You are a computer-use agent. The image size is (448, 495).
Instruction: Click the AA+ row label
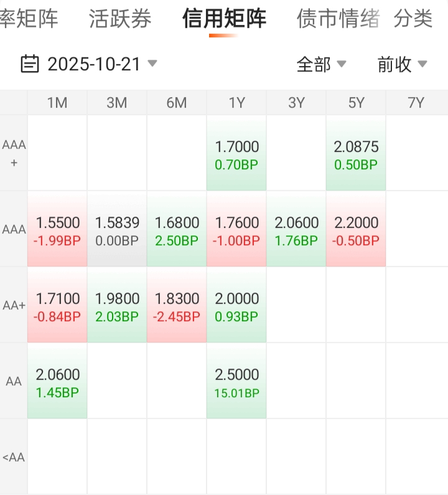pos(14,305)
